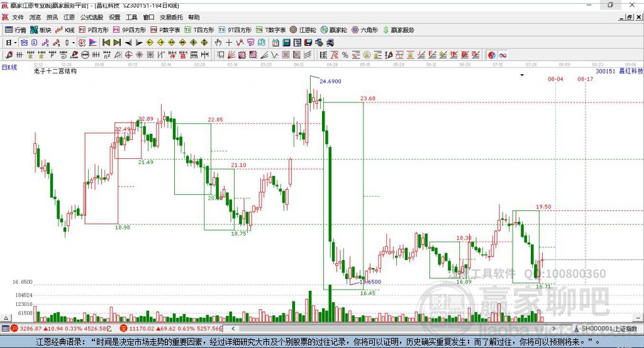This screenshot has width=644, height=348.
Task: Open the 浏览 menu
Action: point(35,17)
